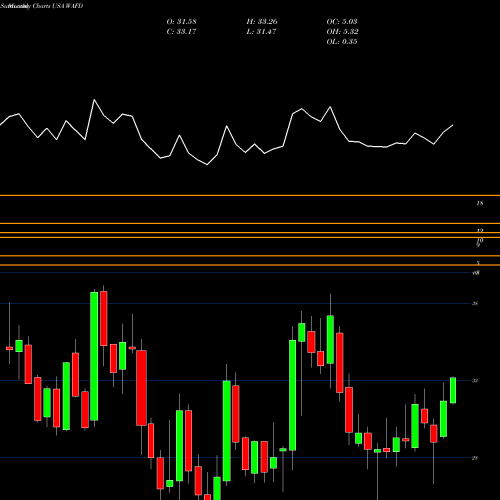
Task: Select the latest green candlestick at far right
Action: 453,390
